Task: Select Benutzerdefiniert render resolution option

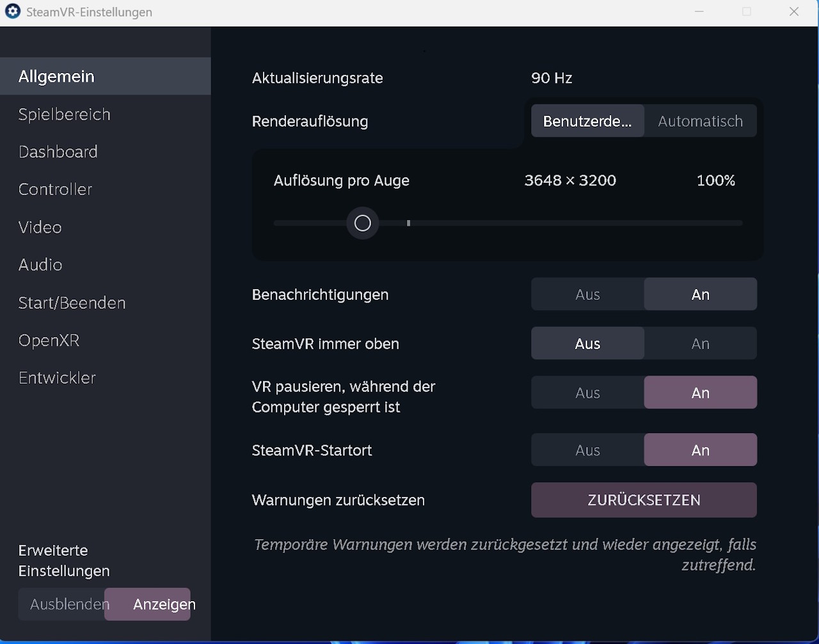Action: pyautogui.click(x=587, y=122)
